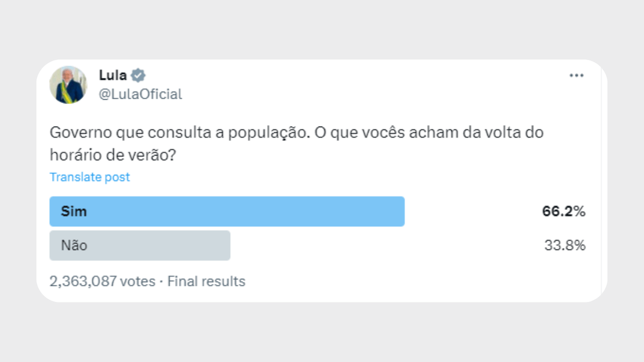Screen dimensions: 644x362
Task: Click the Final results text
Action: tap(207, 281)
